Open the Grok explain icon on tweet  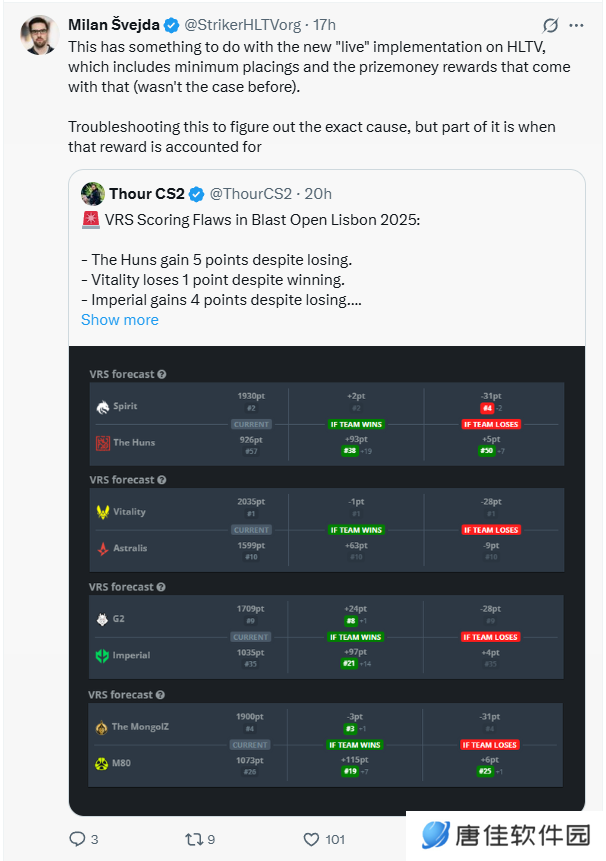[x=550, y=25]
